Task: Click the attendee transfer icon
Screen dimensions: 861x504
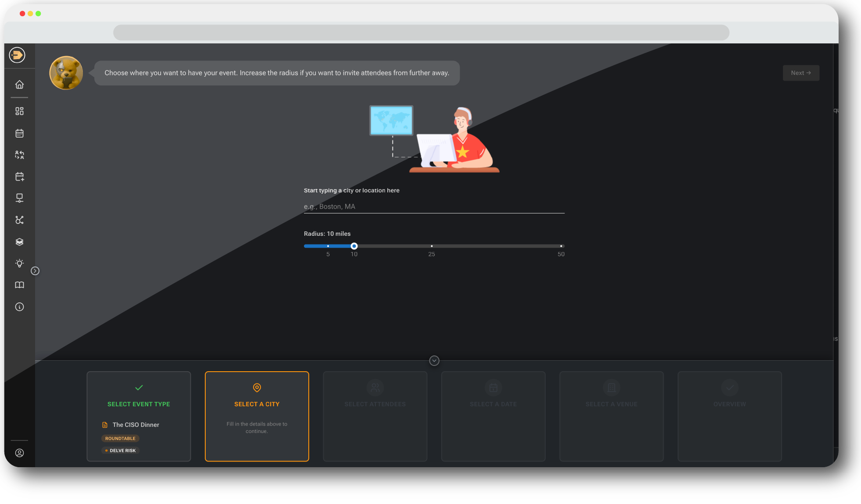Action: coord(19,154)
